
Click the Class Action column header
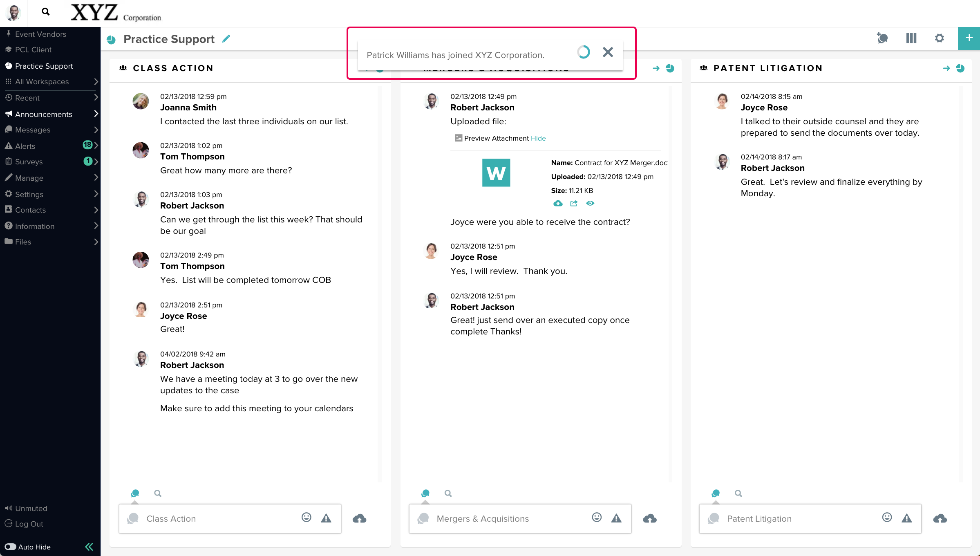(x=173, y=68)
